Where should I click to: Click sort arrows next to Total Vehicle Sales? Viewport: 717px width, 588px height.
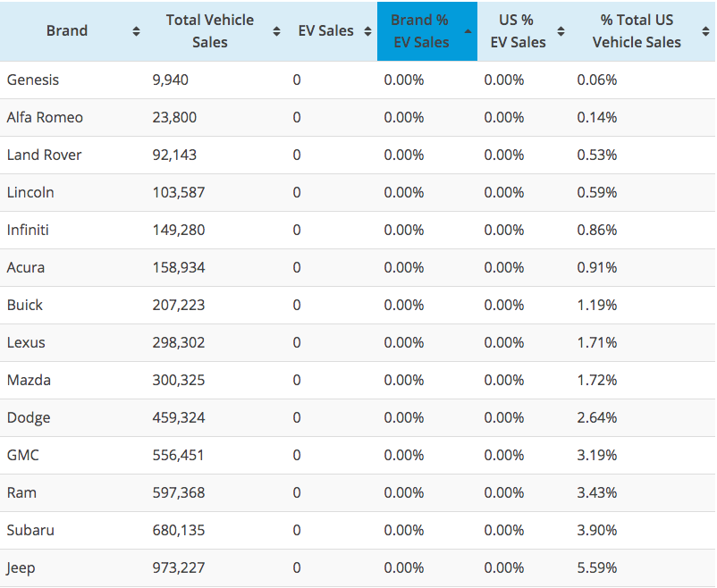pyautogui.click(x=277, y=31)
